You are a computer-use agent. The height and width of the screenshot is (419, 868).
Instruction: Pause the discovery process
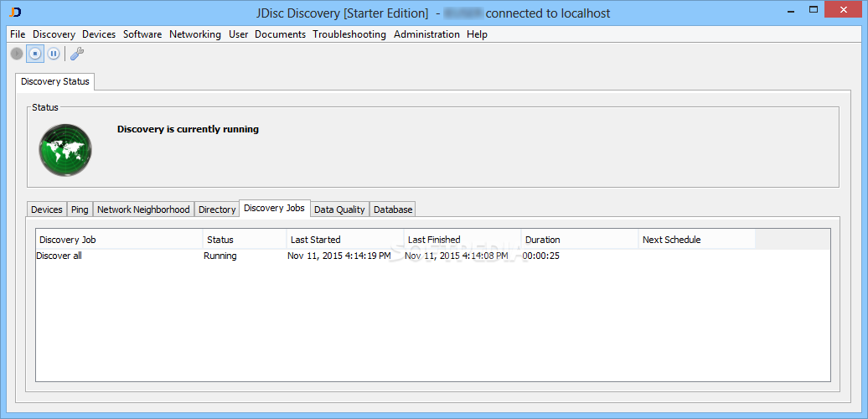(53, 54)
